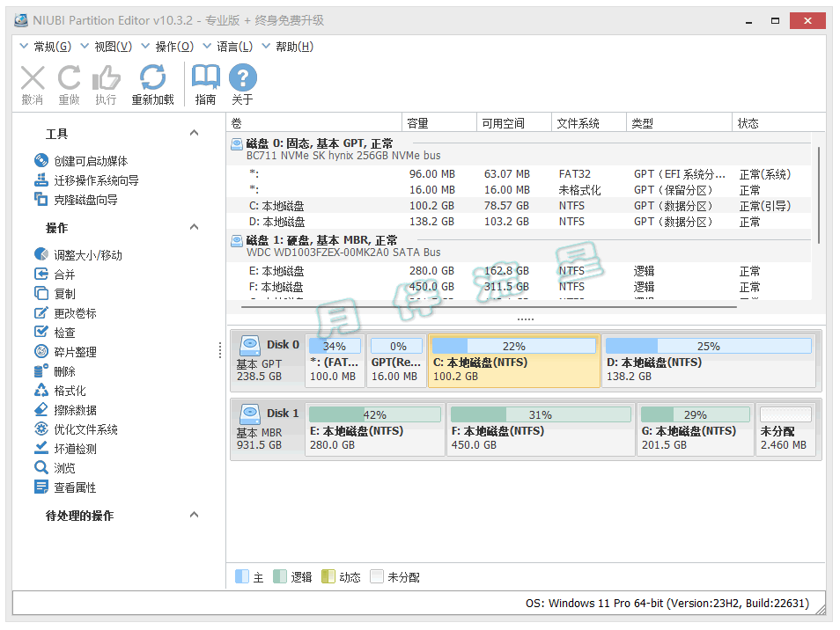The width and height of the screenshot is (840, 630).
Task: Open the 语言(L) language menu
Action: 228,47
